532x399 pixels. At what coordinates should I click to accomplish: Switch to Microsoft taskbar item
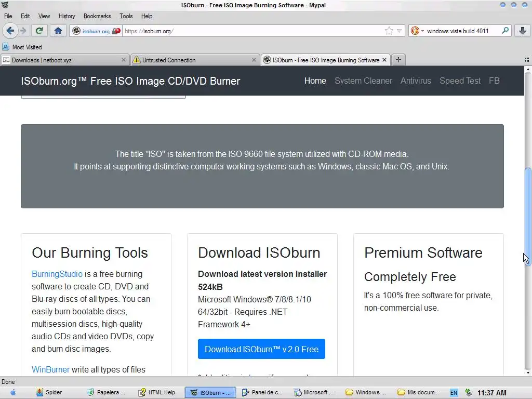click(x=314, y=393)
